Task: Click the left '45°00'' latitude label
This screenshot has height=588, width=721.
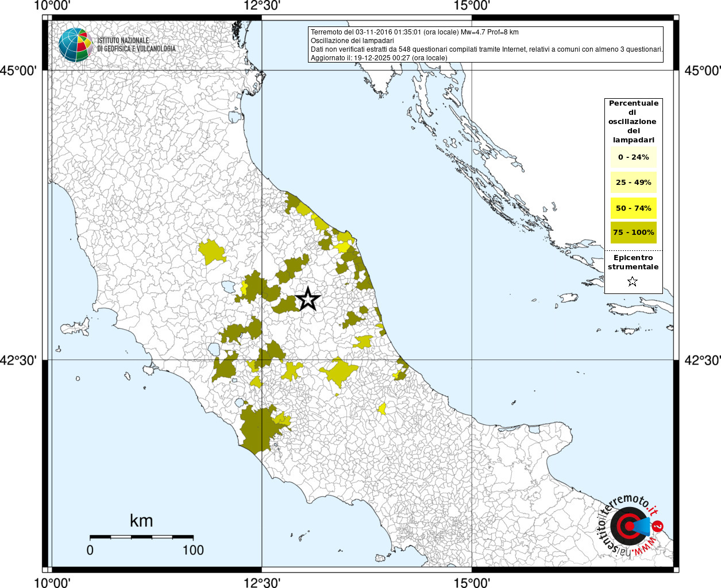Action: 18,71
